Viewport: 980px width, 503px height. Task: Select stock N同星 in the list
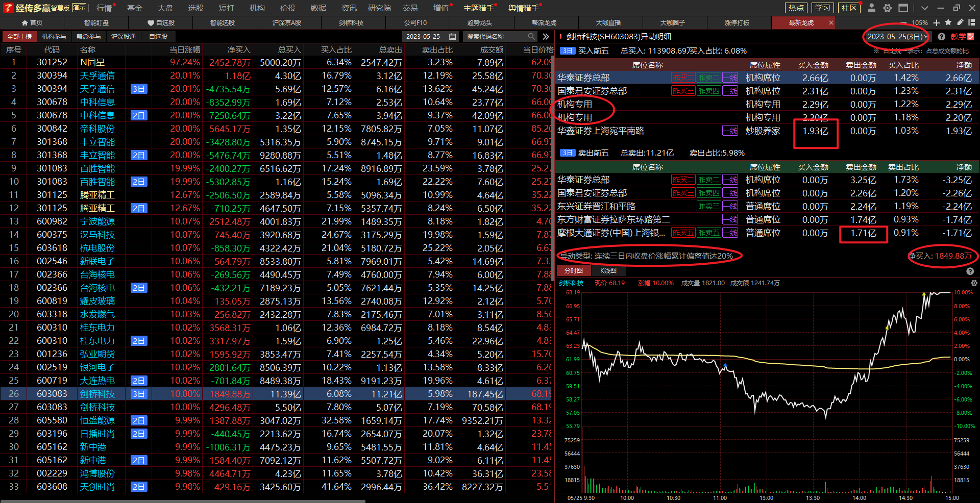coord(92,62)
